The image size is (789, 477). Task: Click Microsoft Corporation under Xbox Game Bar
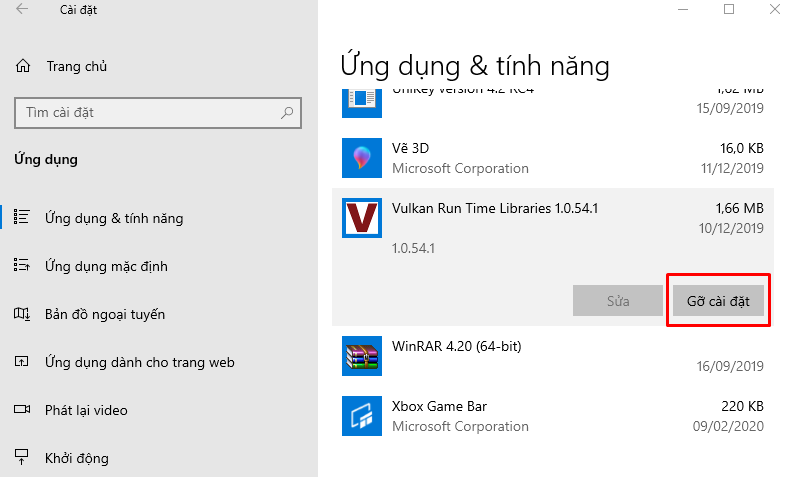tap(460, 427)
